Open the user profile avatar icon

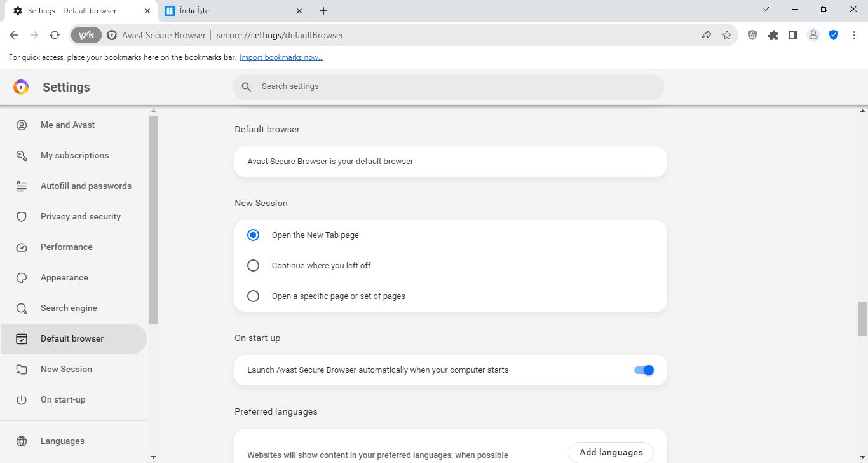point(813,35)
